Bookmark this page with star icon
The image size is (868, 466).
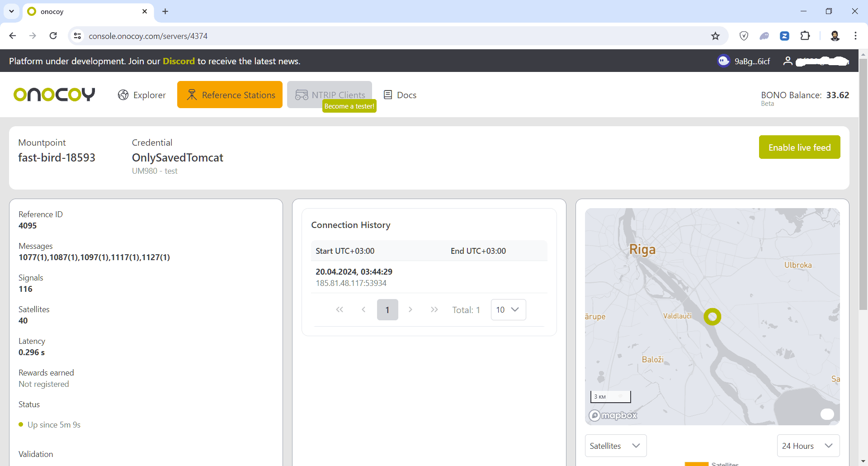pyautogui.click(x=715, y=36)
